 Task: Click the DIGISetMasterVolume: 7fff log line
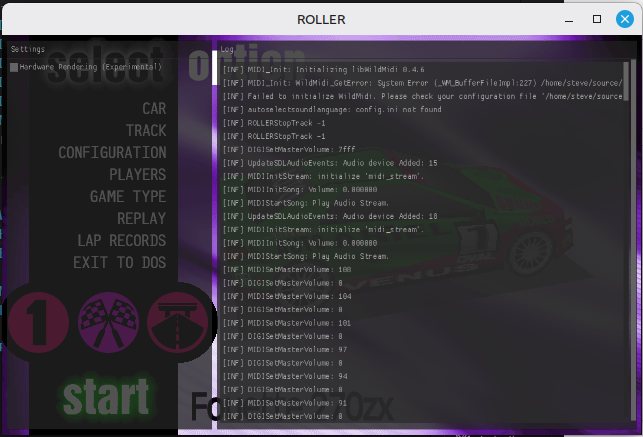(x=289, y=150)
